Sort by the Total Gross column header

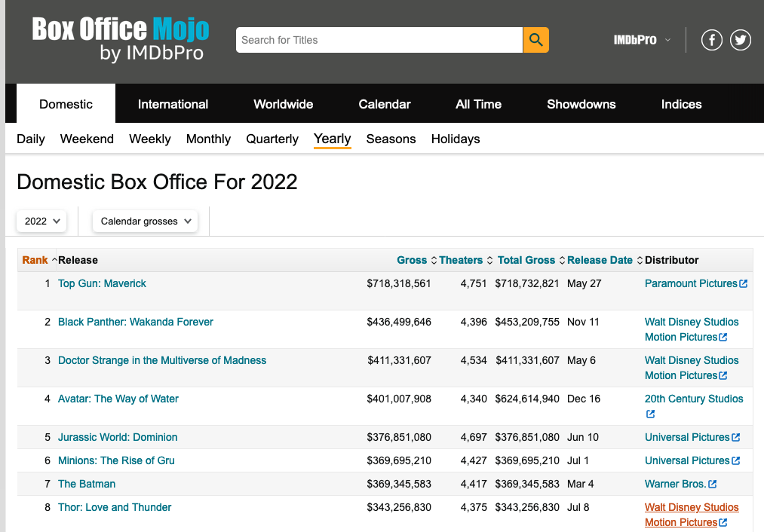tap(526, 260)
